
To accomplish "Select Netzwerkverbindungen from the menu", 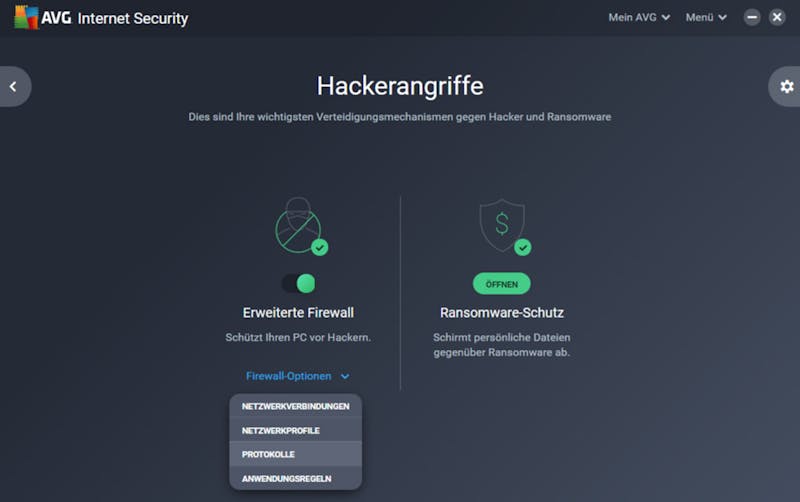I will pyautogui.click(x=295, y=406).
